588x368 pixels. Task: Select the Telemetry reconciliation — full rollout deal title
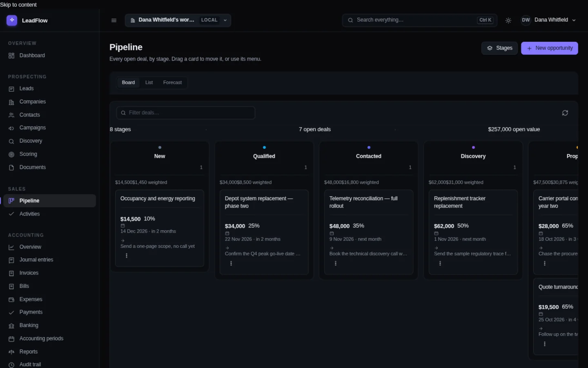[363, 202]
